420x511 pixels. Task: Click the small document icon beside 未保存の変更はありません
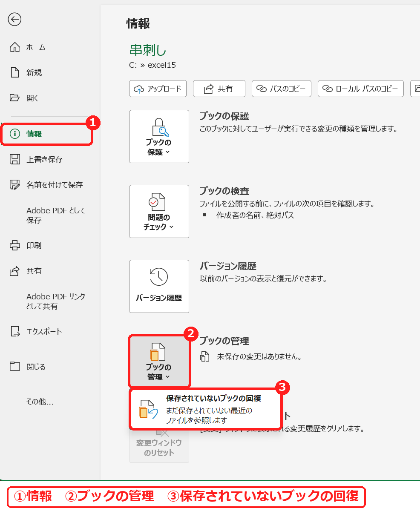click(x=205, y=357)
